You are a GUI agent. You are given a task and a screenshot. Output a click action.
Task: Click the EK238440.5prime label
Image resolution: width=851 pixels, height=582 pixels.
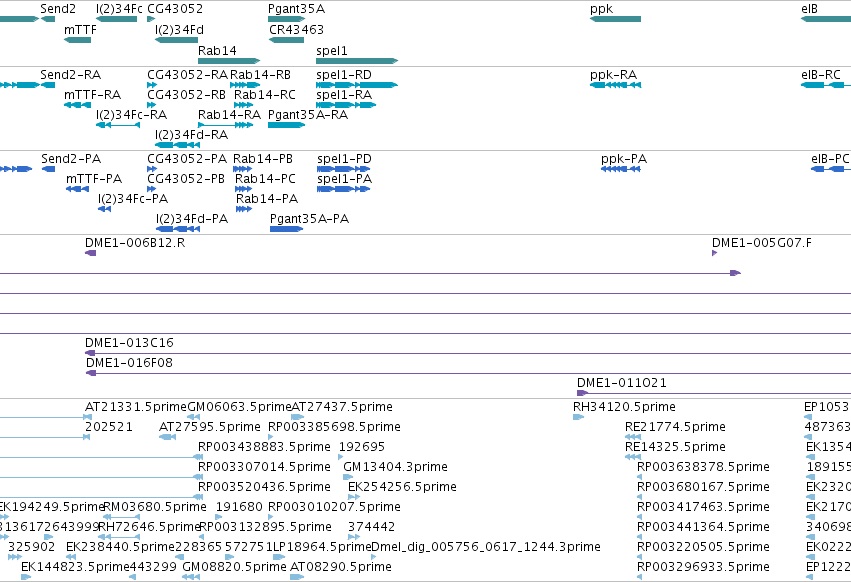point(120,546)
